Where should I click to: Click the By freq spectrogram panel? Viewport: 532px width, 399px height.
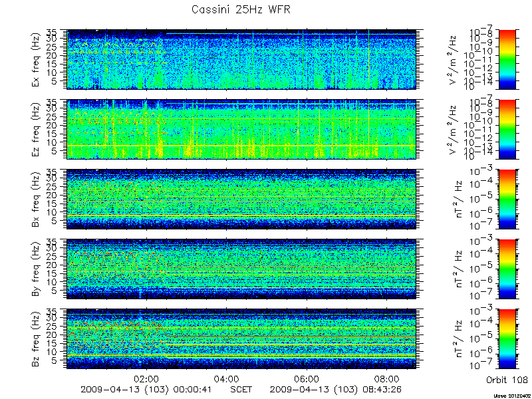[x=241, y=269]
